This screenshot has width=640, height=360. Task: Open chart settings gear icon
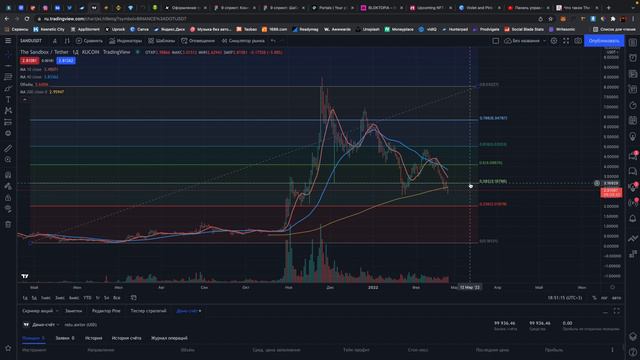tap(554, 41)
